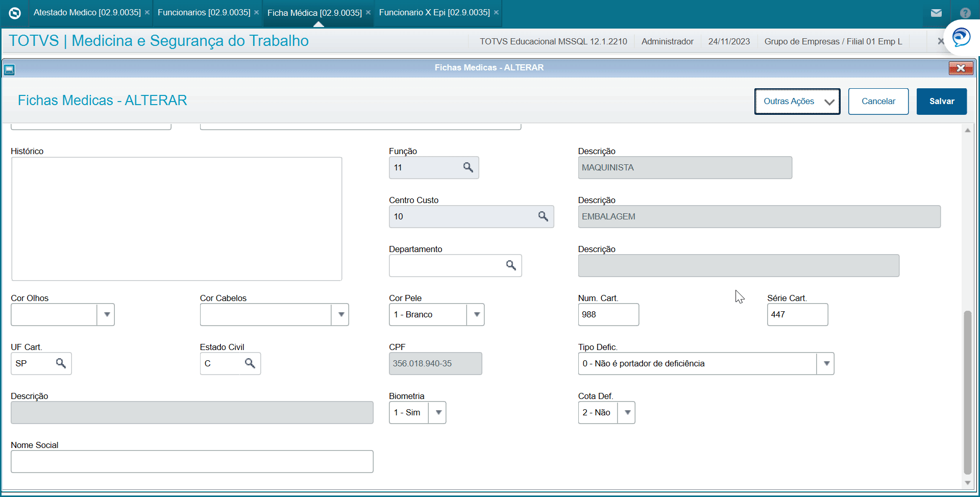The image size is (980, 497).
Task: Click the Num. Cart. field with 988
Action: coord(608,314)
